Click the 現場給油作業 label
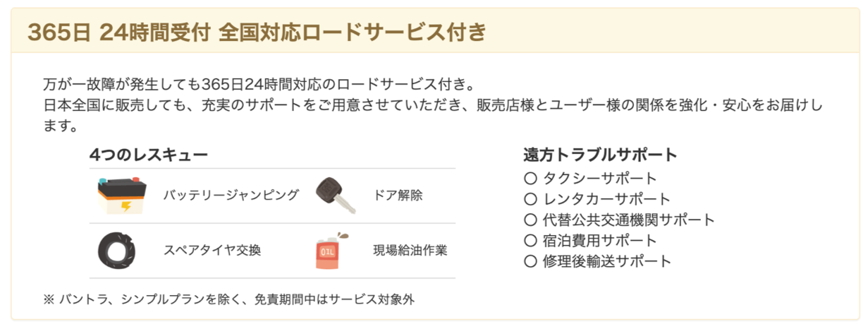This screenshot has height=329, width=868. pyautogui.click(x=410, y=250)
